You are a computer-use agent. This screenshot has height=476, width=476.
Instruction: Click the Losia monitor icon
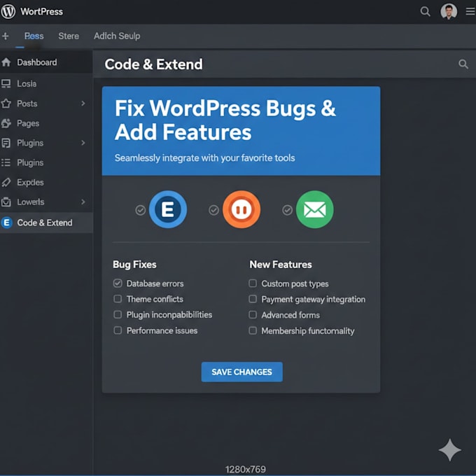click(x=6, y=83)
